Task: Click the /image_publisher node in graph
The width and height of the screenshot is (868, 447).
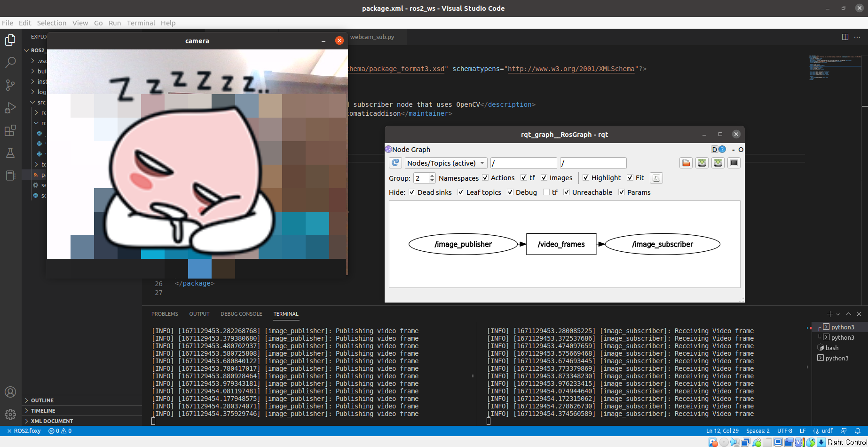Action: pos(463,244)
